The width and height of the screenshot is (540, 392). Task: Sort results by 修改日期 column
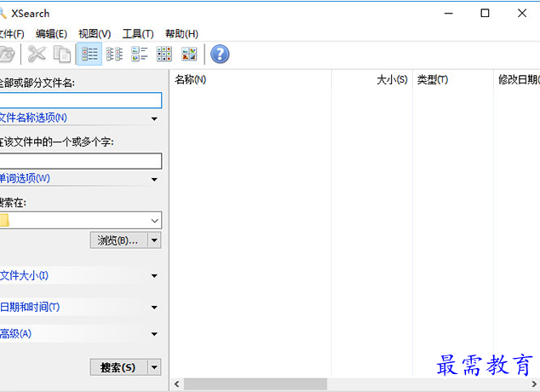pos(517,80)
